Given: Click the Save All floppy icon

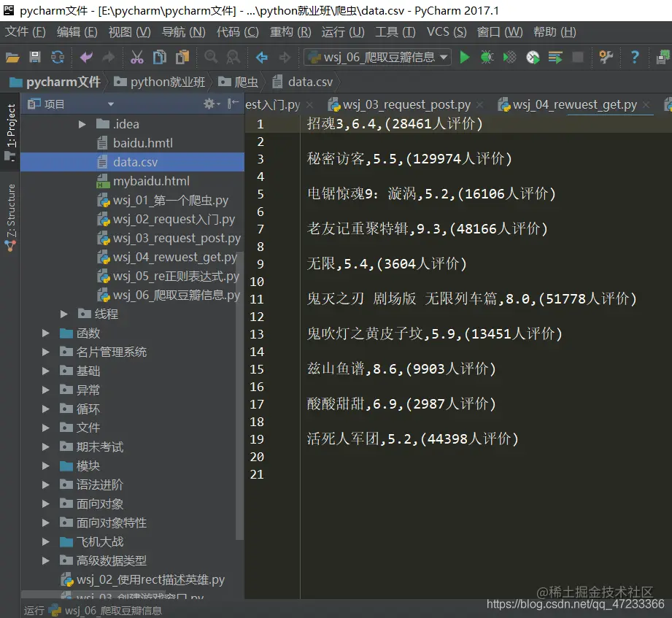Looking at the screenshot, I should [35, 57].
